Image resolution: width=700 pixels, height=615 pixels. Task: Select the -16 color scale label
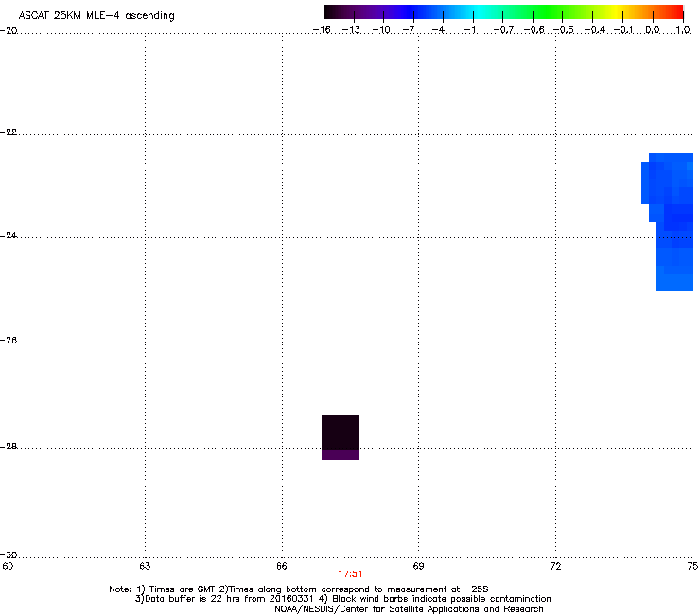[322, 30]
